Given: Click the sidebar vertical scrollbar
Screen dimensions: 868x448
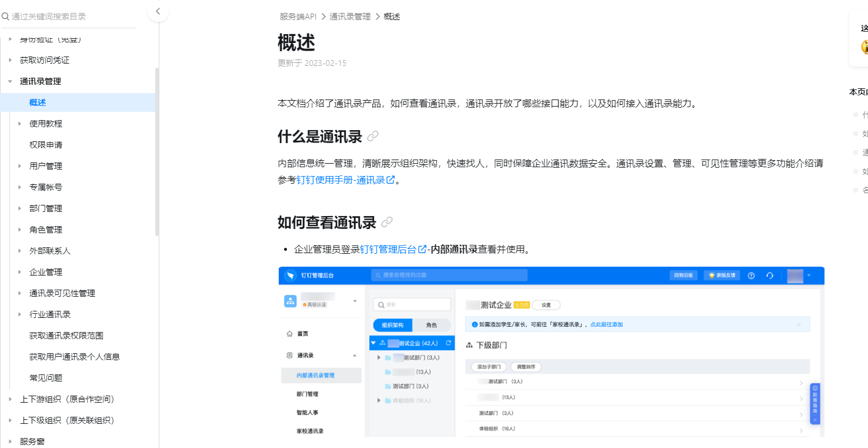Looking at the screenshot, I should pos(157,152).
